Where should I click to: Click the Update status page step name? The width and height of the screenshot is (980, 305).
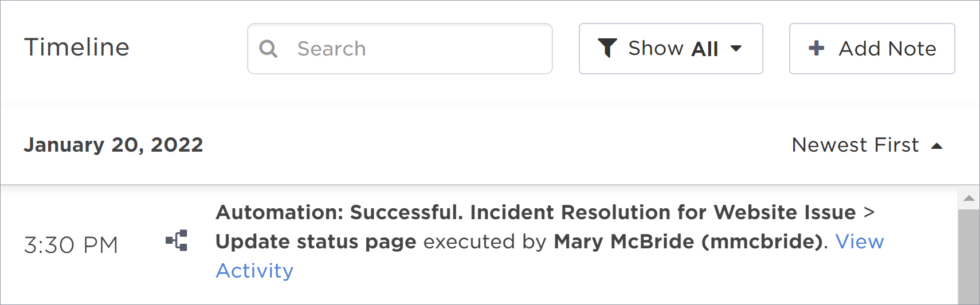(316, 241)
